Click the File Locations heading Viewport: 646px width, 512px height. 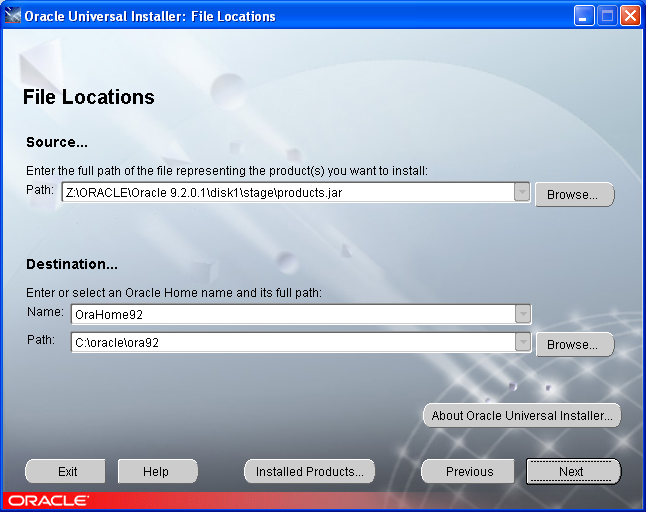[x=89, y=97]
